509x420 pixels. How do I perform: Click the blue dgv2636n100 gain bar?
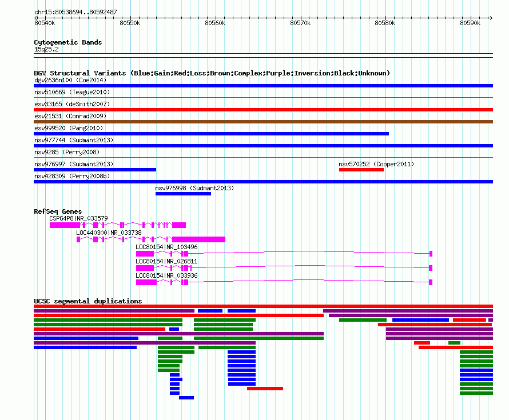tap(263, 86)
